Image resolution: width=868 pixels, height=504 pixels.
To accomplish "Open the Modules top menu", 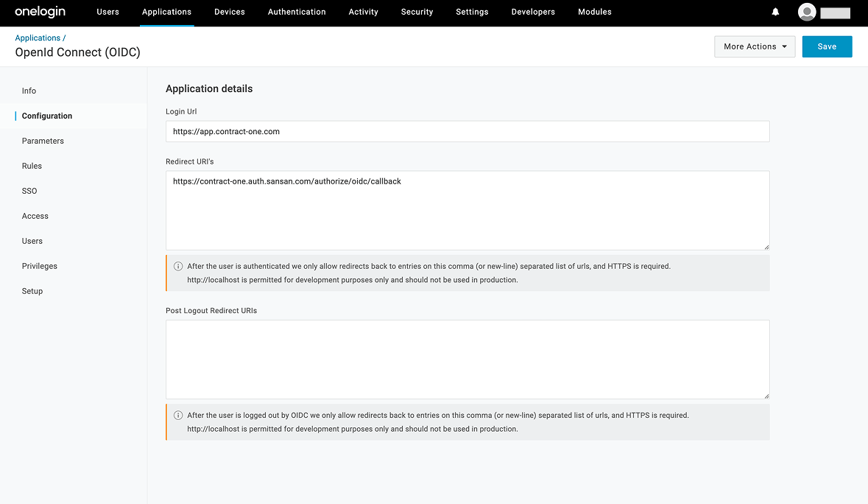I will tap(595, 12).
